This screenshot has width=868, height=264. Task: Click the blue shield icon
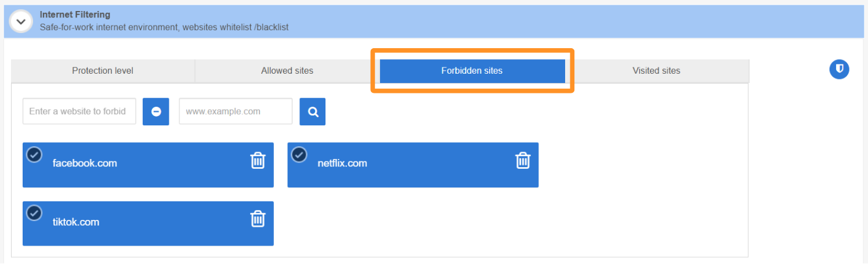(839, 70)
